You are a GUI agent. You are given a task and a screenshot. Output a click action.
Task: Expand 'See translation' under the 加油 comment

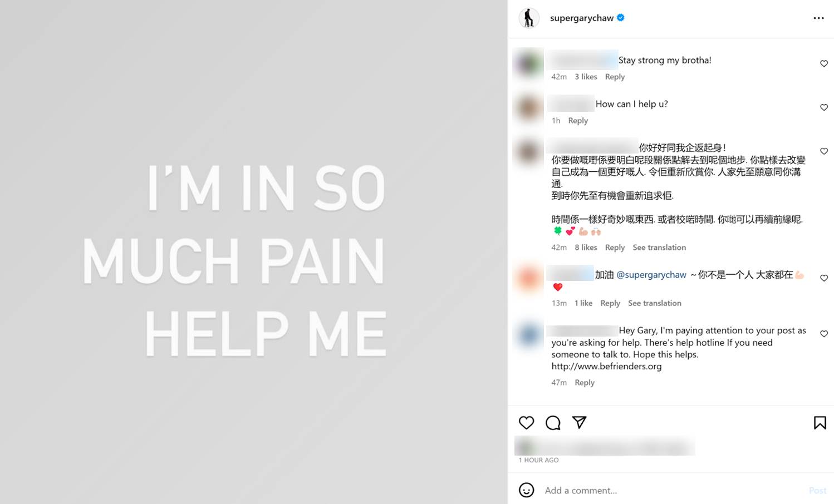(655, 303)
